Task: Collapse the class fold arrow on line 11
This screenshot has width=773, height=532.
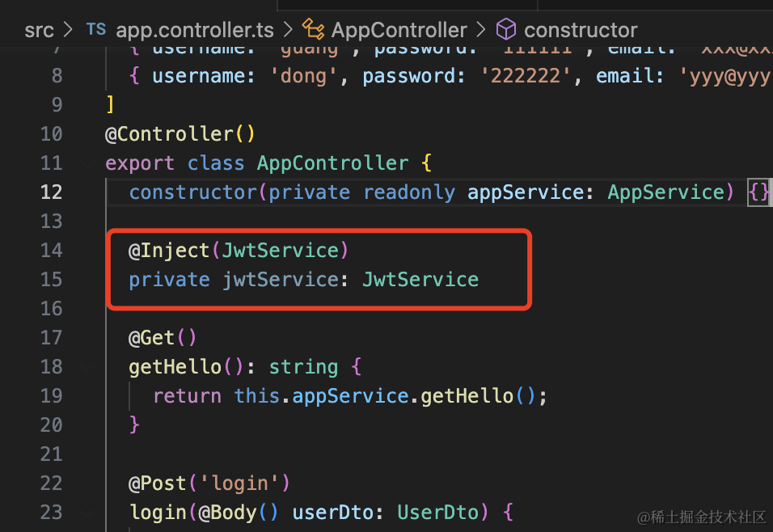Action: (x=88, y=163)
